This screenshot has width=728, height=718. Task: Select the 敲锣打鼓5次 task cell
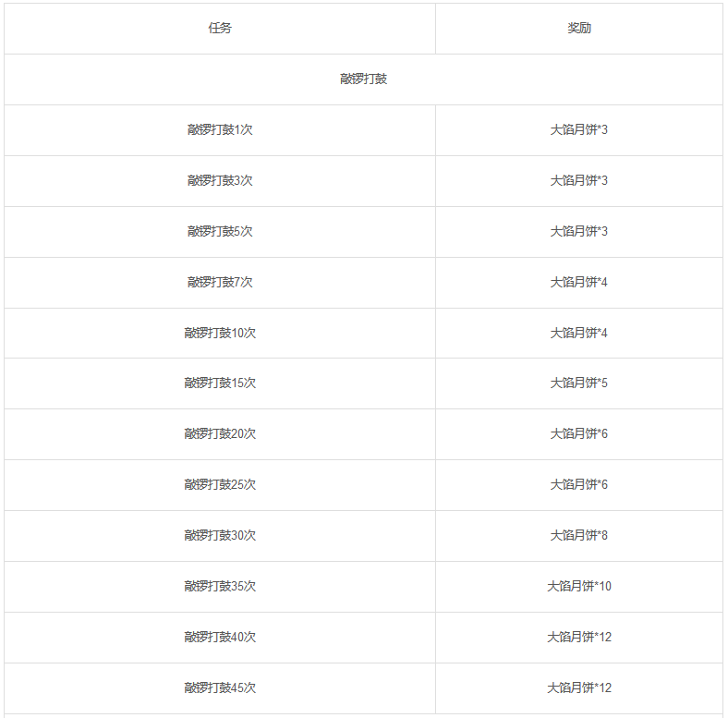(x=220, y=232)
